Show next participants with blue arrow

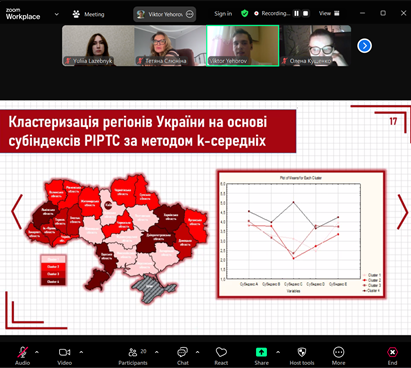click(364, 46)
